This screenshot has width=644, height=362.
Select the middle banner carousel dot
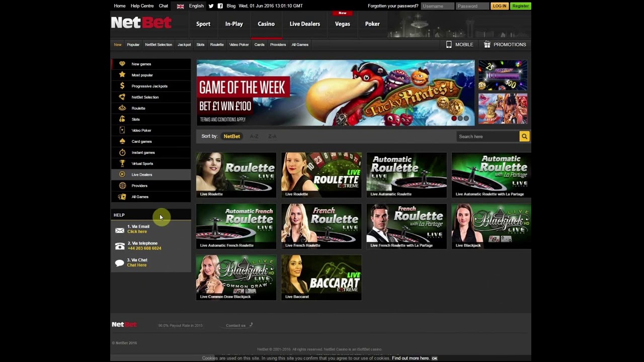460,118
